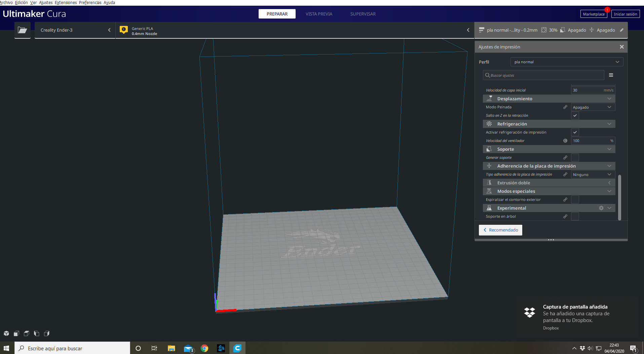The width and height of the screenshot is (644, 354).
Task: Open the Tipo adherencia dropdown showing Ninguno
Action: [x=593, y=174]
